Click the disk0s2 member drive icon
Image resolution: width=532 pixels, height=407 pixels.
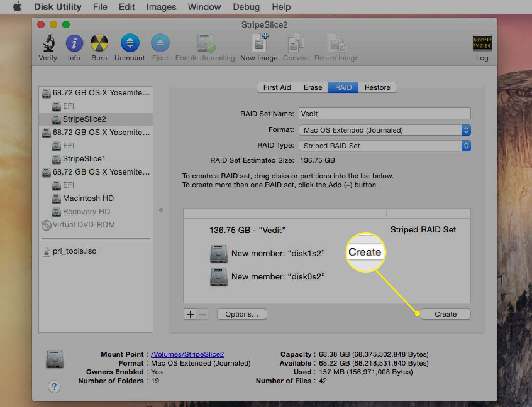[x=219, y=277]
